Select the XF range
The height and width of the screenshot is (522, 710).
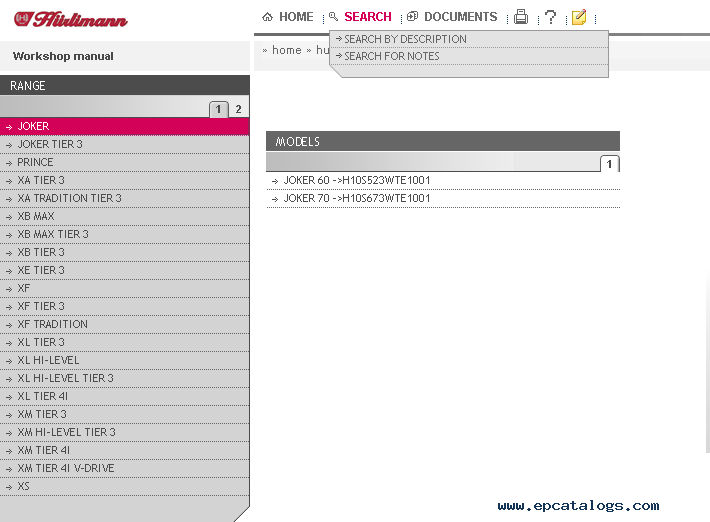tap(125, 288)
